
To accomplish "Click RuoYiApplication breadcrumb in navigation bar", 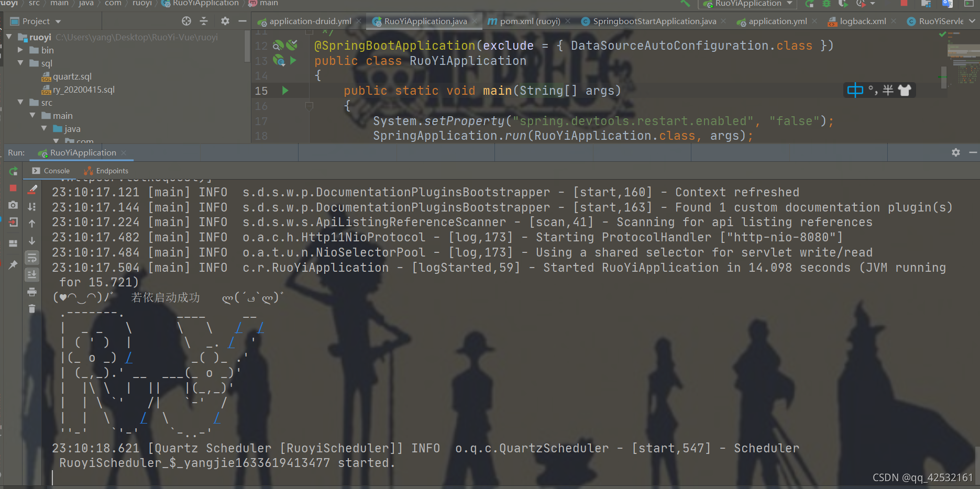I will [200, 3].
